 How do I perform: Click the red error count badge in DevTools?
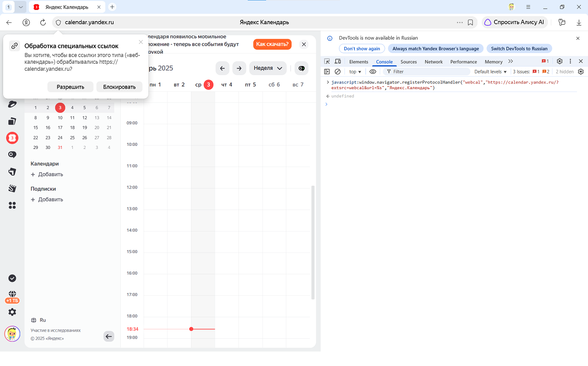(545, 62)
